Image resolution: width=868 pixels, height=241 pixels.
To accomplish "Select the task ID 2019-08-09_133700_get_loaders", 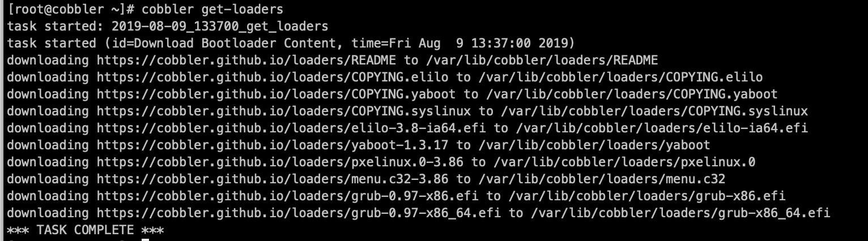I will (x=220, y=26).
